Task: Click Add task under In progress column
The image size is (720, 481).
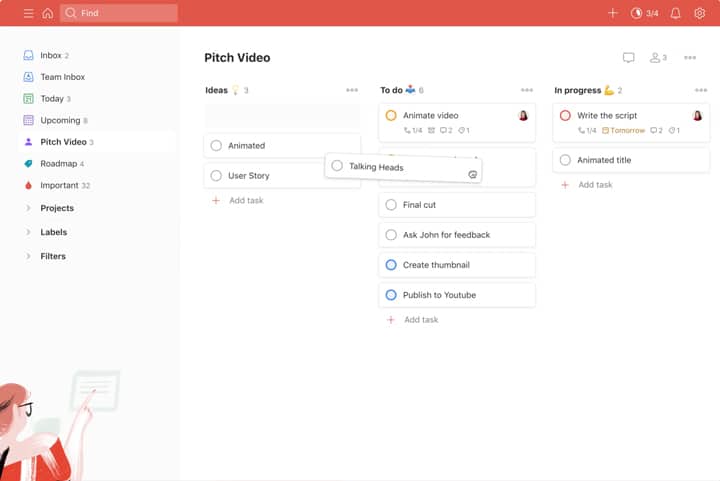Action: [595, 185]
